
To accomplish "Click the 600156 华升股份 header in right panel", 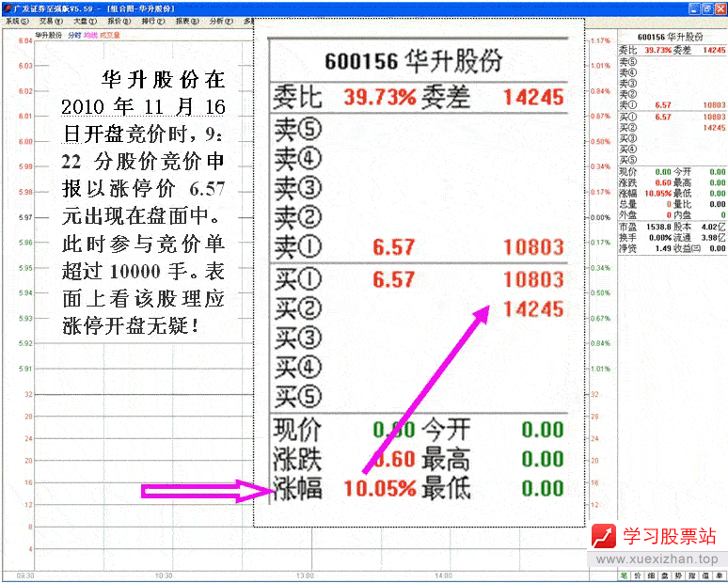I will 672,36.
